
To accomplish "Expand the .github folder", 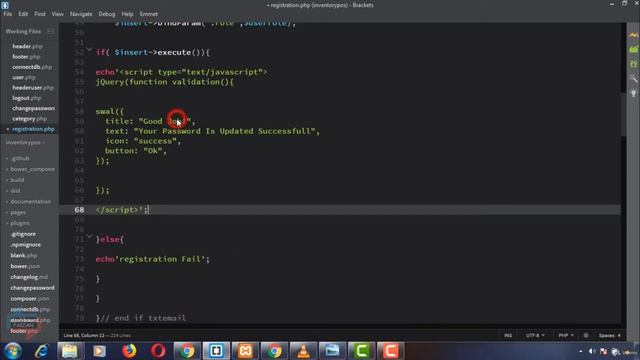I will point(20,158).
